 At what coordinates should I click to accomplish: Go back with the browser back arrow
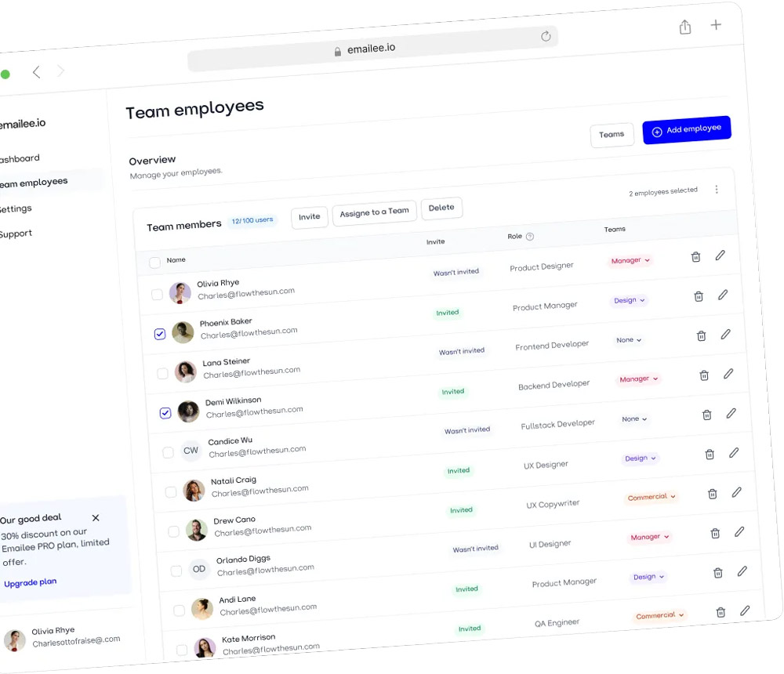click(37, 72)
